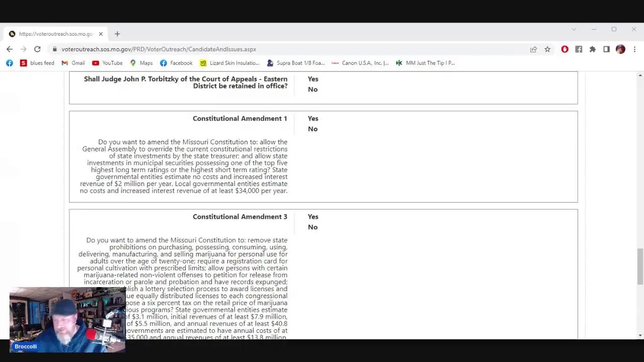Open the gray Facebook extension icon
Viewport: 644px width, 362px height.
[x=579, y=49]
